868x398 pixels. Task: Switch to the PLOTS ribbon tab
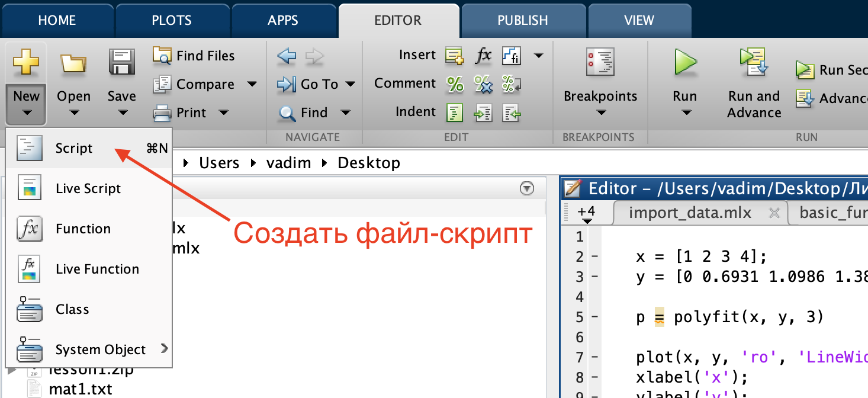172,20
